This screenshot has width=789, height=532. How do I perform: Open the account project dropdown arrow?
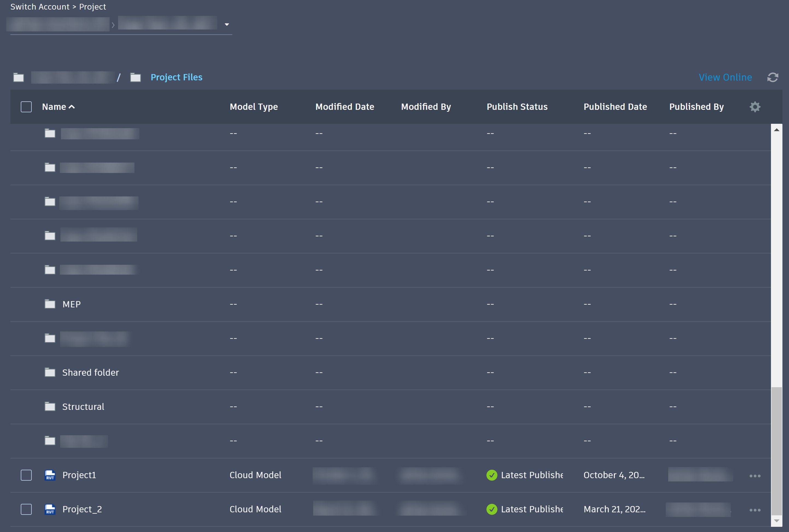tap(227, 24)
